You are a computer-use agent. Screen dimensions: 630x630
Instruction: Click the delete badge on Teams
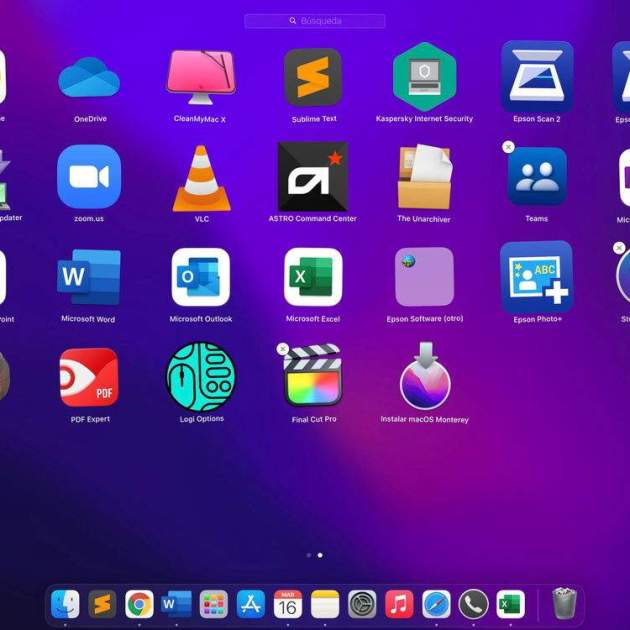pos(508,147)
